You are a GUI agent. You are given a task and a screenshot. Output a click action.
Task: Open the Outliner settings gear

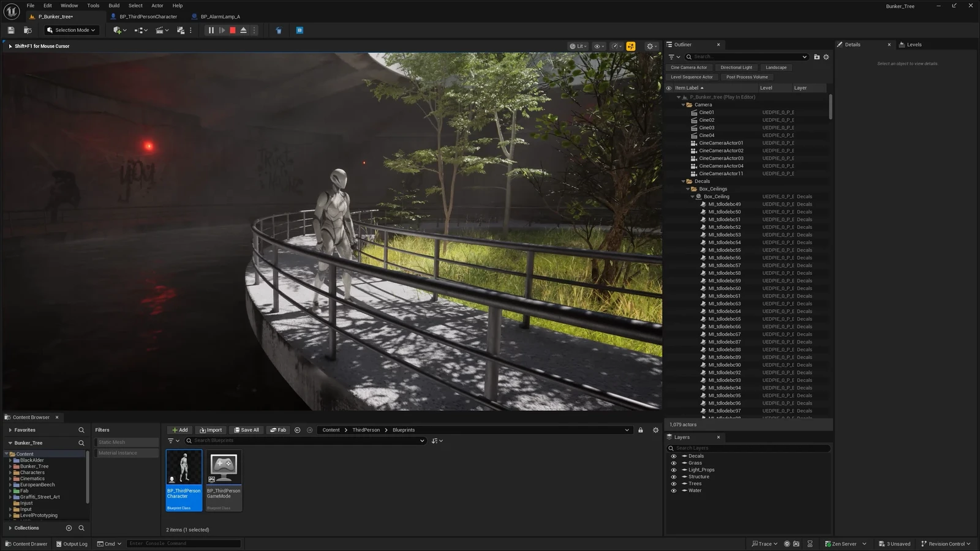tap(826, 57)
